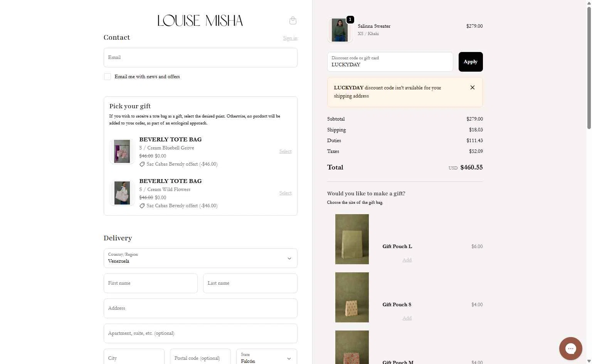Click the tag icon under Cream Bluebell Grove
The image size is (592, 364).
(142, 164)
